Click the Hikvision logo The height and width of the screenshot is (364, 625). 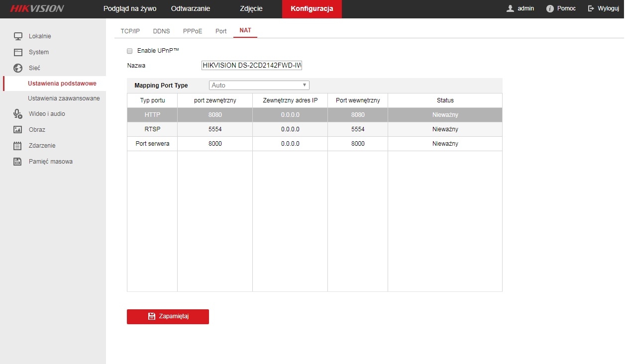pyautogui.click(x=37, y=8)
